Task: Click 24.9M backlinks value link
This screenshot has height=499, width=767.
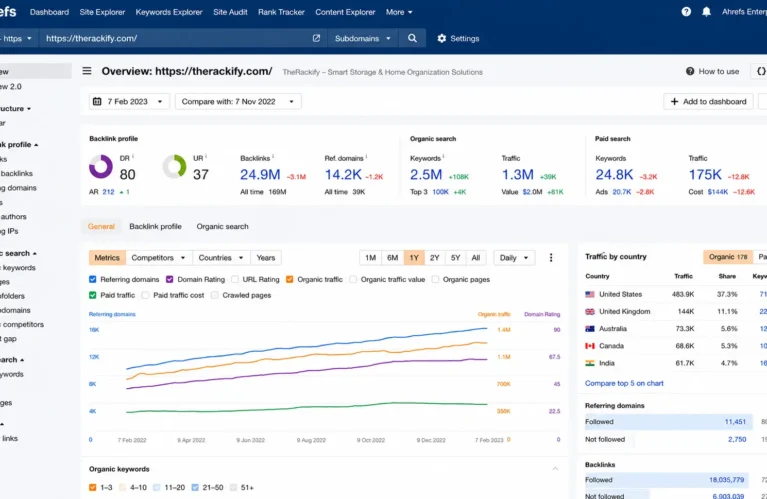Action: 260,175
